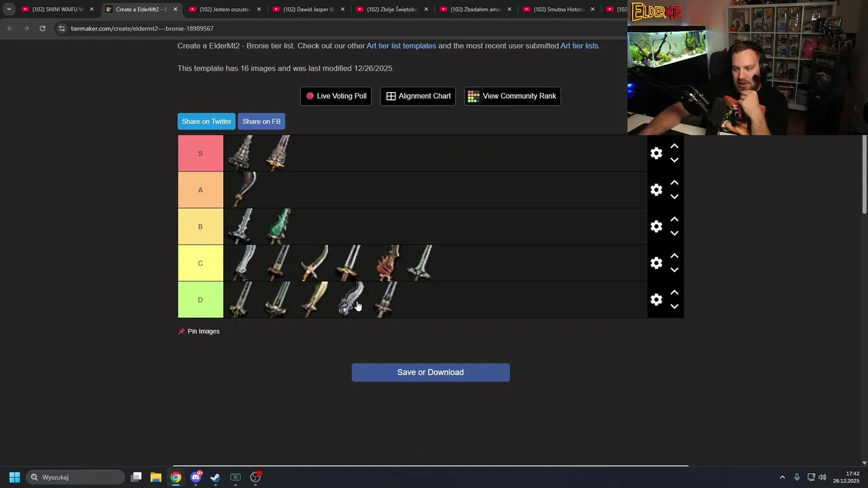Move B tier row down with arrow
Image resolution: width=868 pixels, height=488 pixels.
pos(674,233)
